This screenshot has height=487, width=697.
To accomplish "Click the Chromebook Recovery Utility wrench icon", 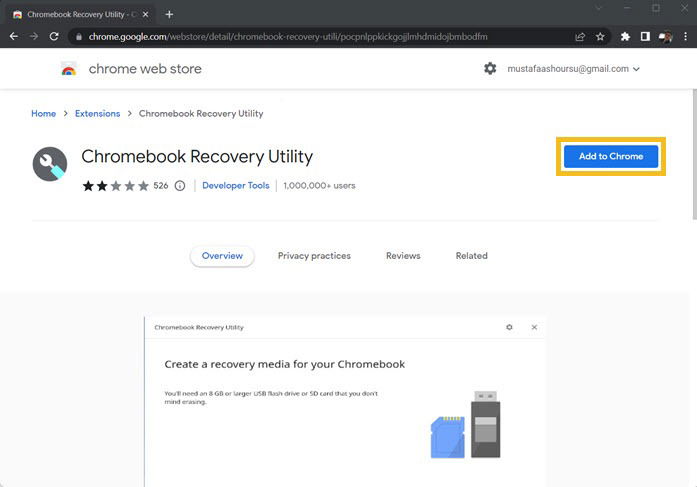I will tap(50, 164).
